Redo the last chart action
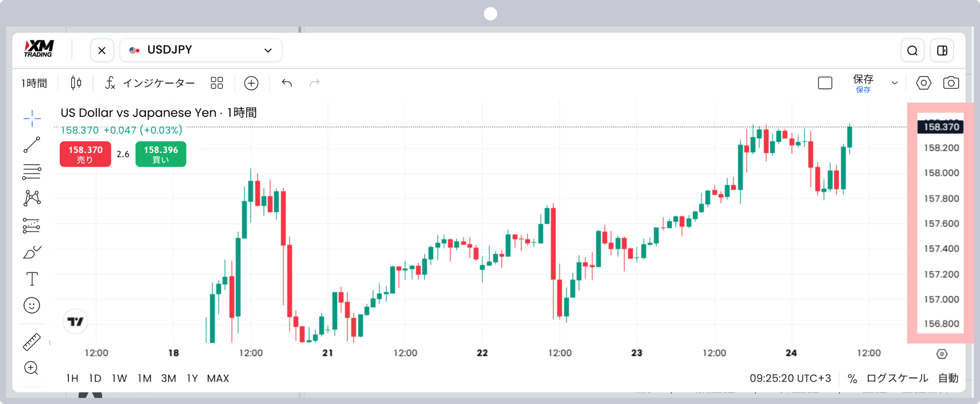This screenshot has width=980, height=404. pos(314,83)
